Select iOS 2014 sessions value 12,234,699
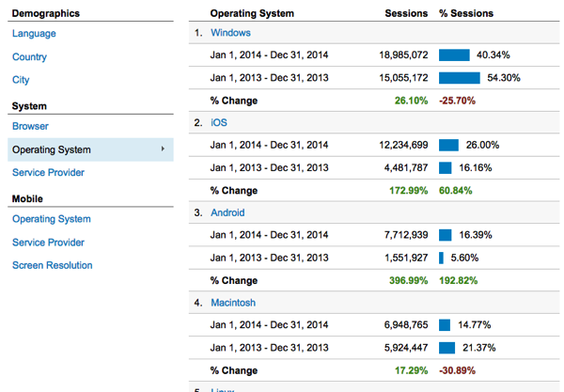 [x=403, y=145]
